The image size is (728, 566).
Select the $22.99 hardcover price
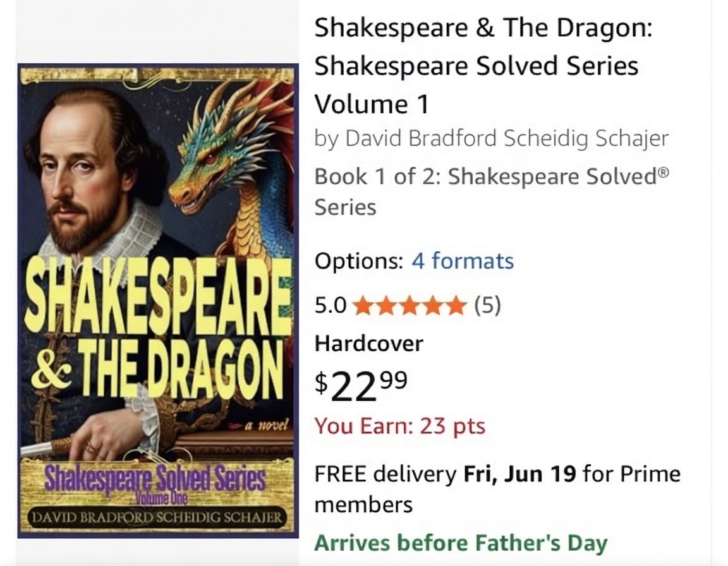[361, 385]
